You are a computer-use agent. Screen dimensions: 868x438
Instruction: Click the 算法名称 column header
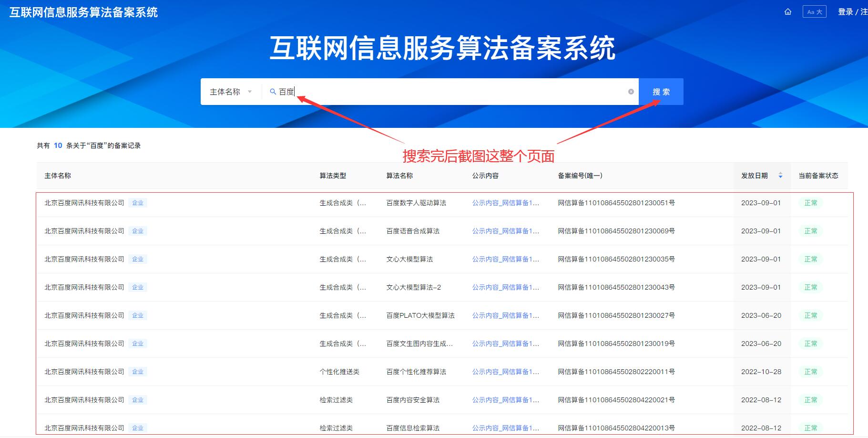(399, 176)
